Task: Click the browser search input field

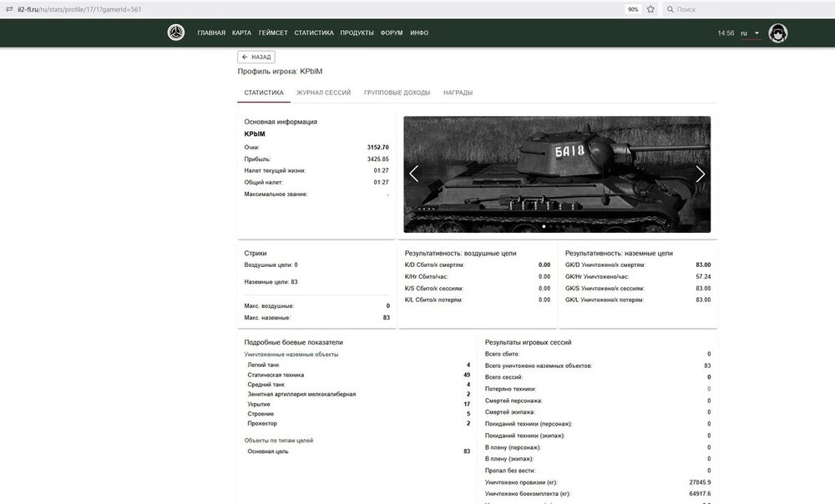Action: tap(743, 9)
